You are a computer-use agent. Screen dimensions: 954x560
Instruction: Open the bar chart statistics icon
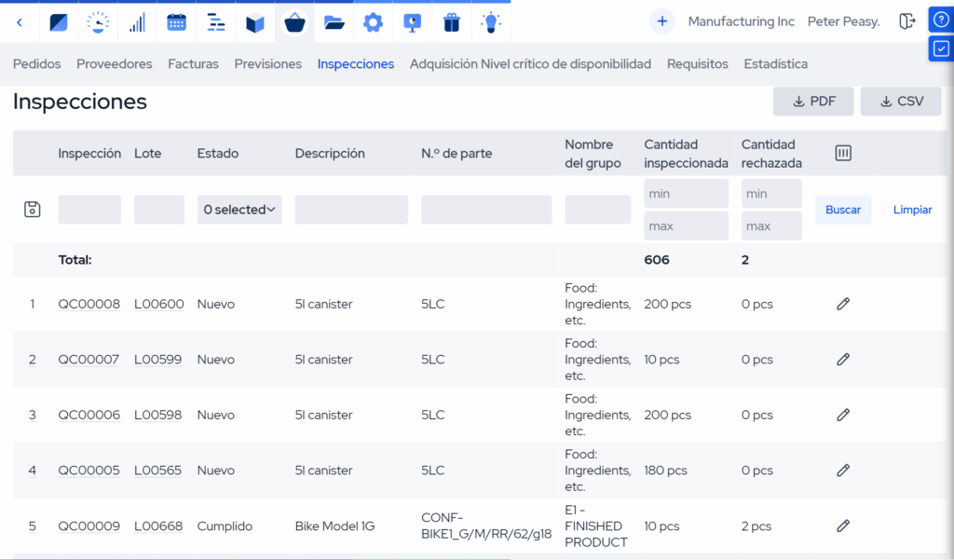point(137,21)
